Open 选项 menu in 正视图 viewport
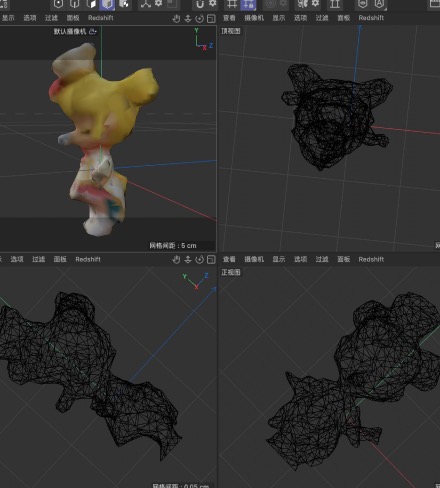 300,259
